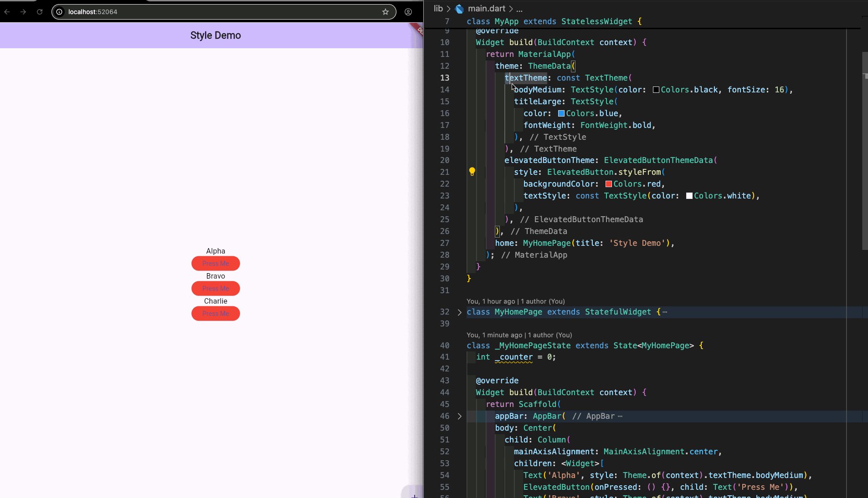Click the Bravo text label
868x498 pixels.
[216, 276]
